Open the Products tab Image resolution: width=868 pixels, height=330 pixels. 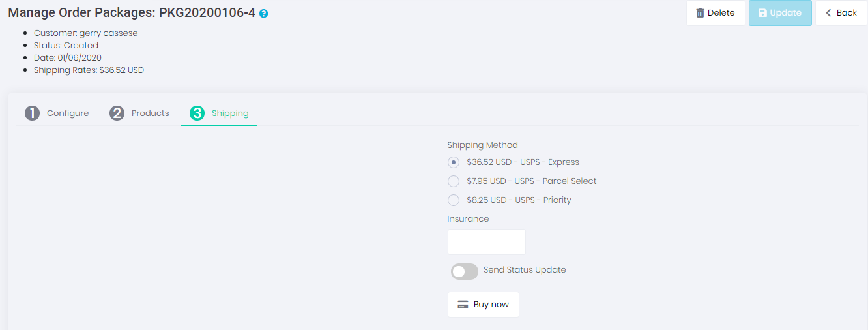pyautogui.click(x=150, y=113)
